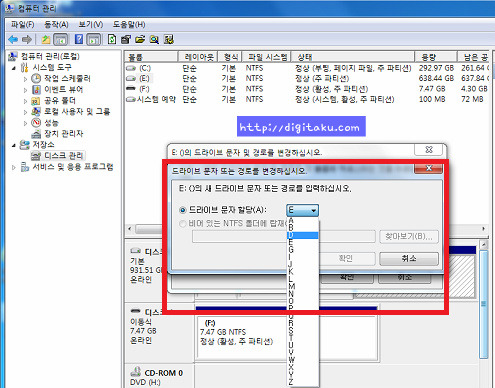Screen dimensions: 495x388
Task: Click the Refresh toolbar icon
Action: click(112, 40)
